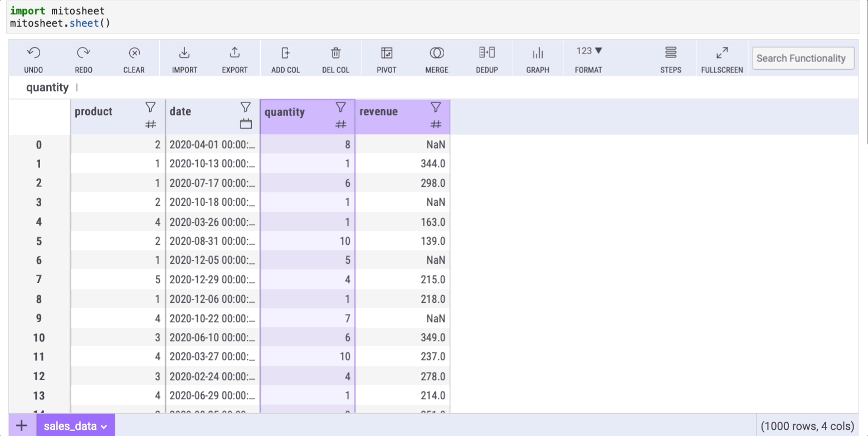
Task: Click the revenue cell 349.0
Action: coord(403,338)
